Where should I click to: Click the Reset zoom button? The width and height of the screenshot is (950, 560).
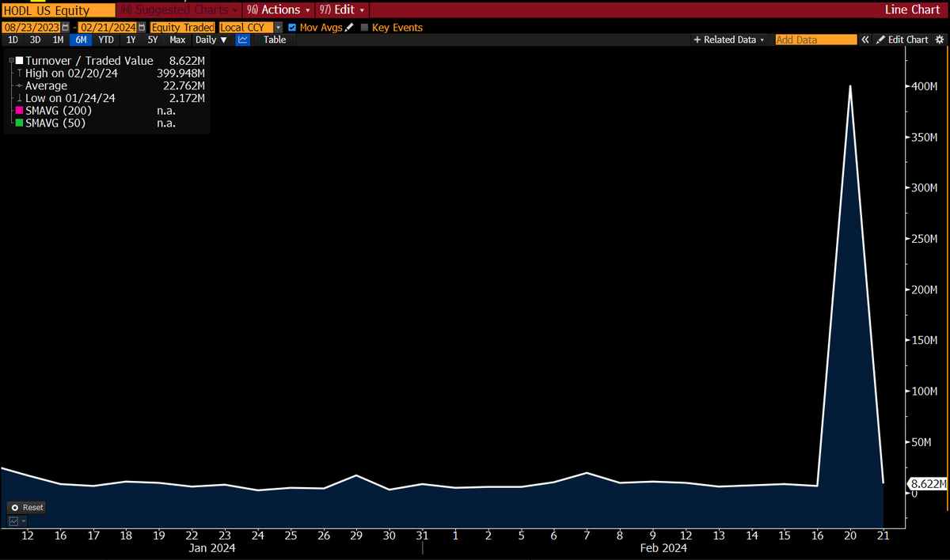27,507
